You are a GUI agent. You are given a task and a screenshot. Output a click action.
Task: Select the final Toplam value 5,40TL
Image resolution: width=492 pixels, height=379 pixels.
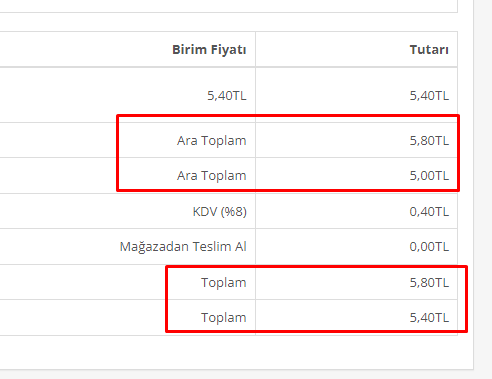tap(429, 318)
